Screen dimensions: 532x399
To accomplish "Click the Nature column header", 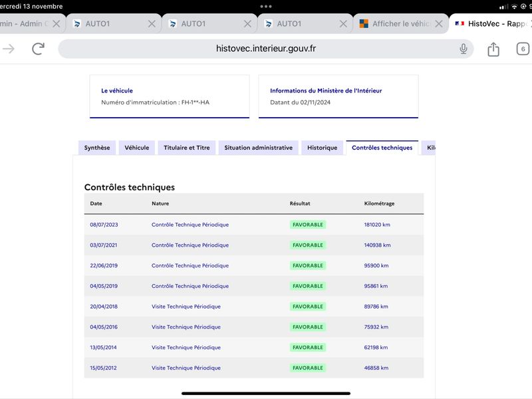I will click(x=160, y=203).
